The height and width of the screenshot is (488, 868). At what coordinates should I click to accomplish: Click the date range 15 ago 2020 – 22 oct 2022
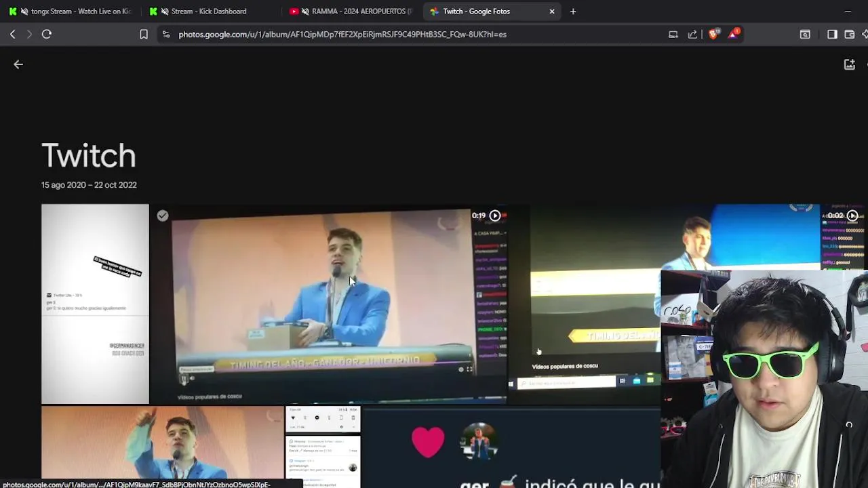89,185
